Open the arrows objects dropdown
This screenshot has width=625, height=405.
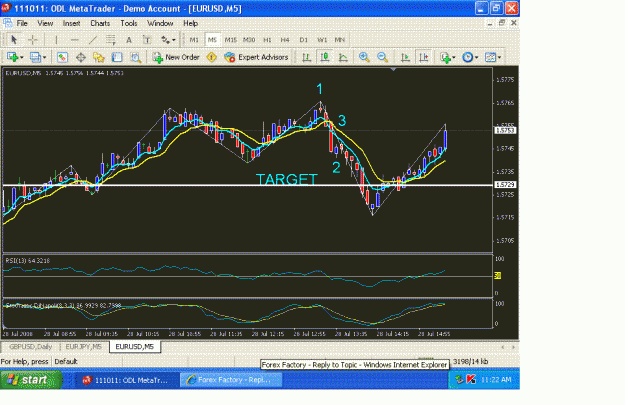[x=168, y=39]
